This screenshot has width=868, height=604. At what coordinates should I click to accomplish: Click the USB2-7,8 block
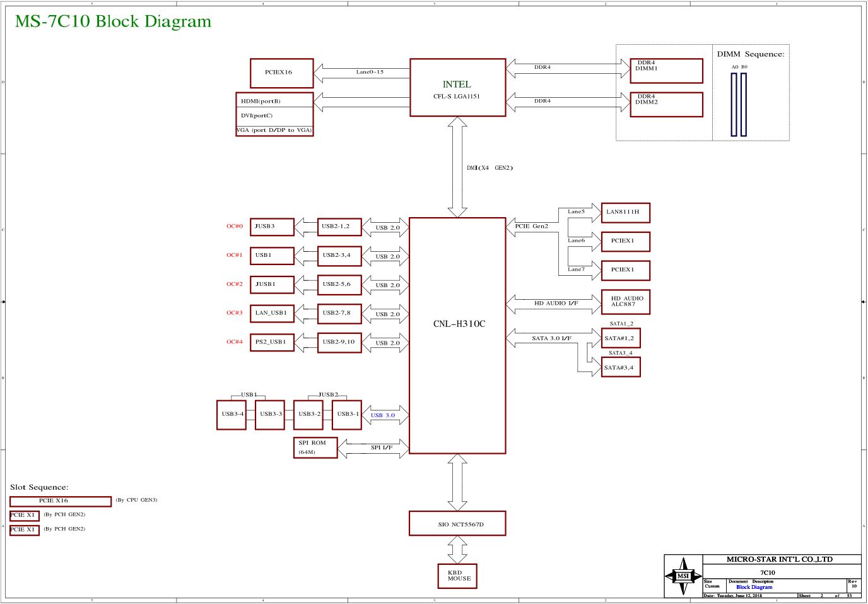(x=339, y=313)
